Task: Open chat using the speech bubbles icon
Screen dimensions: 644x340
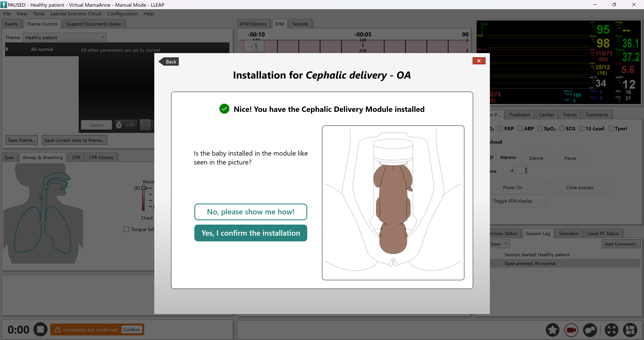Action: 590,330
